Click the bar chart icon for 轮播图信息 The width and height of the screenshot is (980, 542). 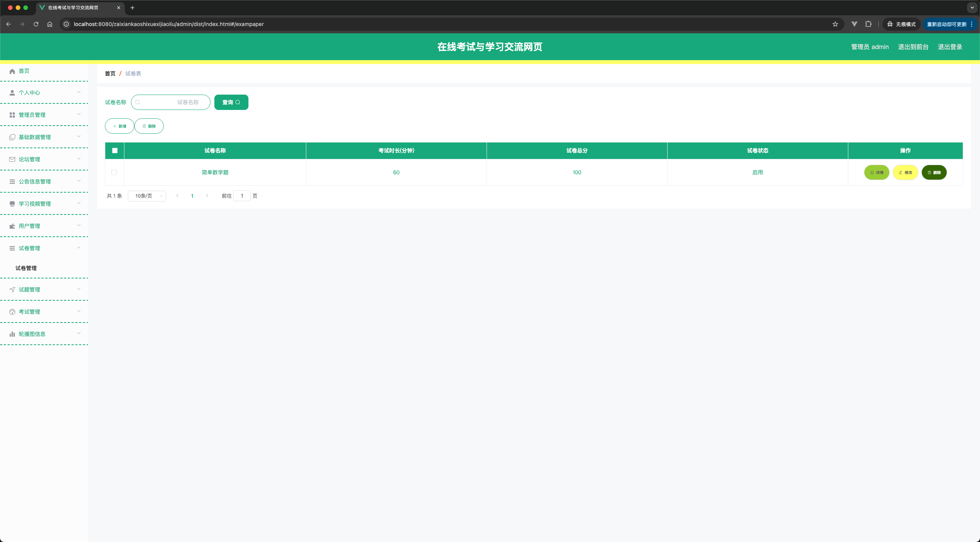point(12,334)
